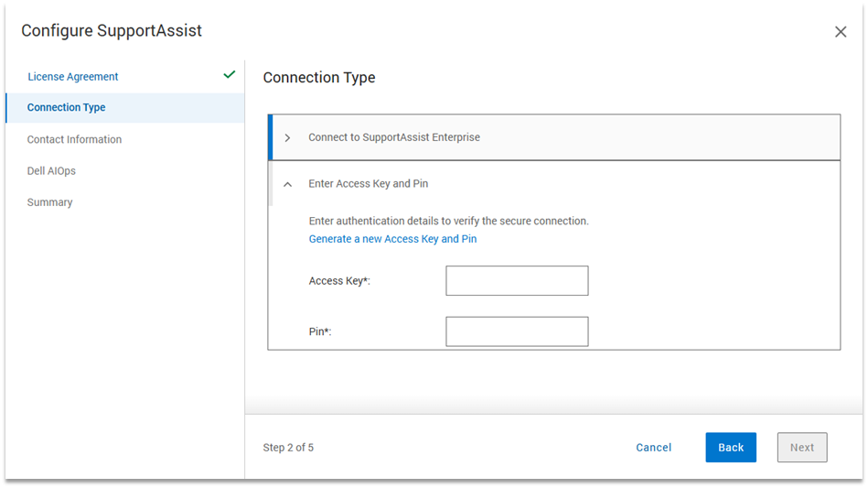The width and height of the screenshot is (868, 488).
Task: Focus the Pin input field
Action: point(517,331)
